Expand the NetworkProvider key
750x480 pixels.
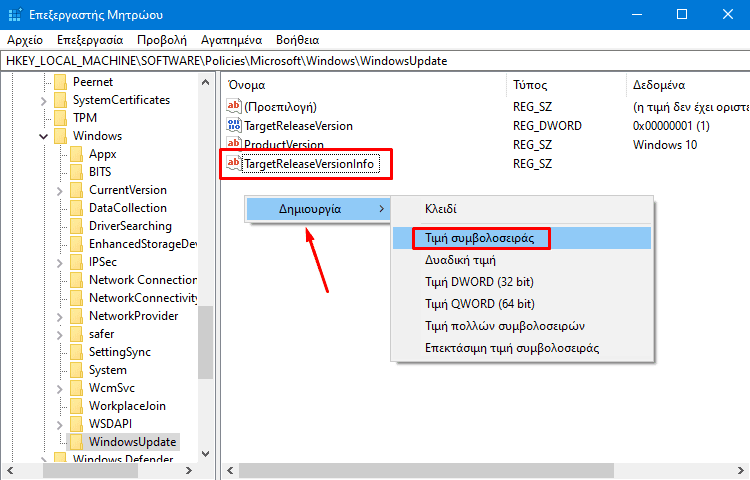59,317
